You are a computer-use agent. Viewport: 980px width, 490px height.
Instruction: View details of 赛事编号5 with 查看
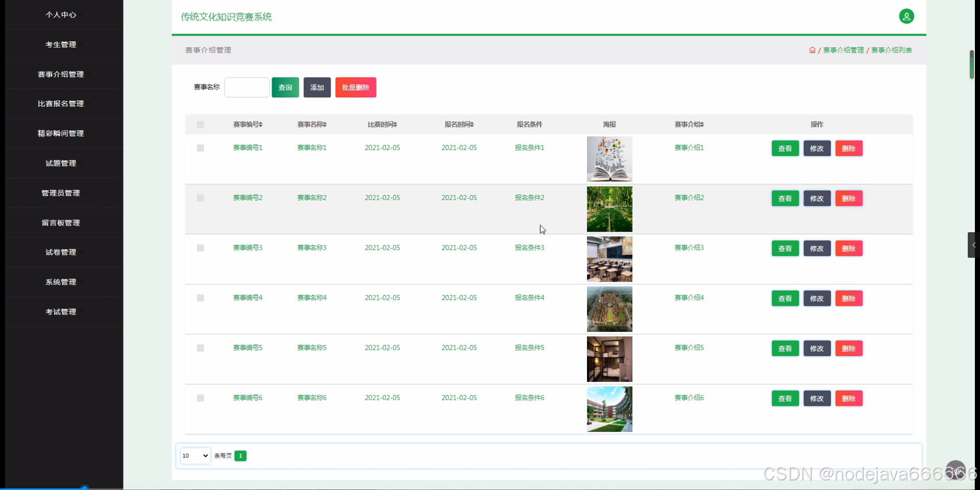(785, 349)
